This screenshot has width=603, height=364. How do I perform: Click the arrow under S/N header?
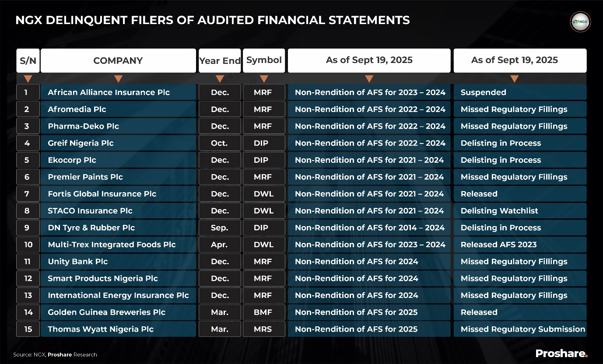tap(28, 79)
